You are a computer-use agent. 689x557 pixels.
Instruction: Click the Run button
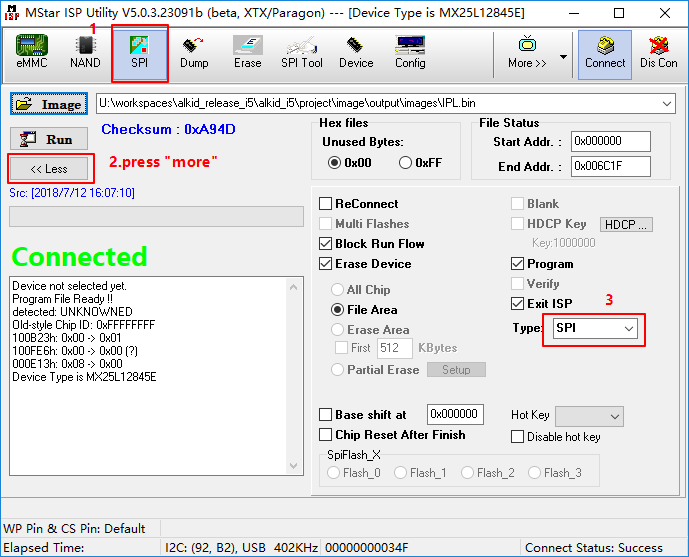[x=51, y=140]
